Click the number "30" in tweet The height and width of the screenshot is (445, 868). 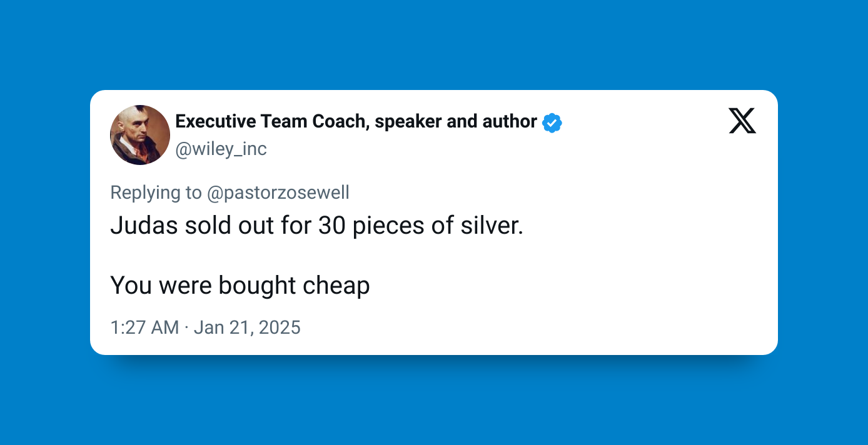click(331, 226)
